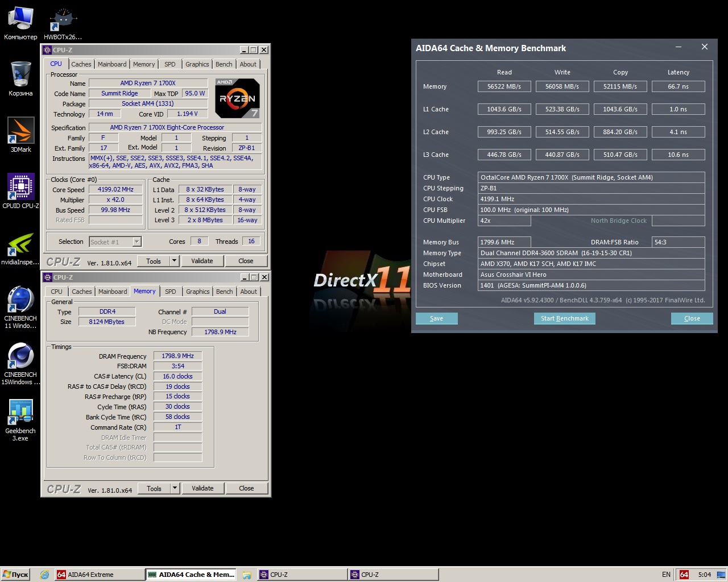
Task: Click Validate in the CPU-Z processor window
Action: 202,261
